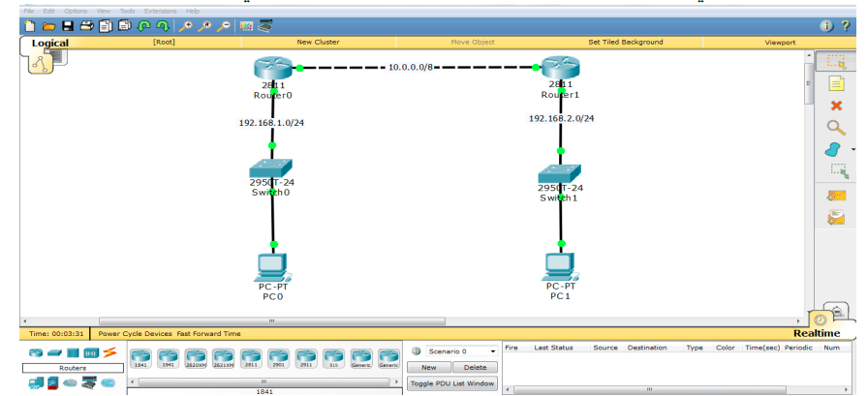868x396 pixels.
Task: Expand the Draw Polygon tool dropdown arrow
Action: [853, 149]
